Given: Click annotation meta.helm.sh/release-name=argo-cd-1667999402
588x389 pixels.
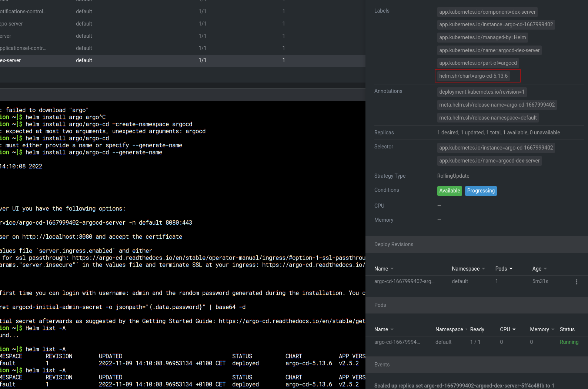Looking at the screenshot, I should coord(497,105).
